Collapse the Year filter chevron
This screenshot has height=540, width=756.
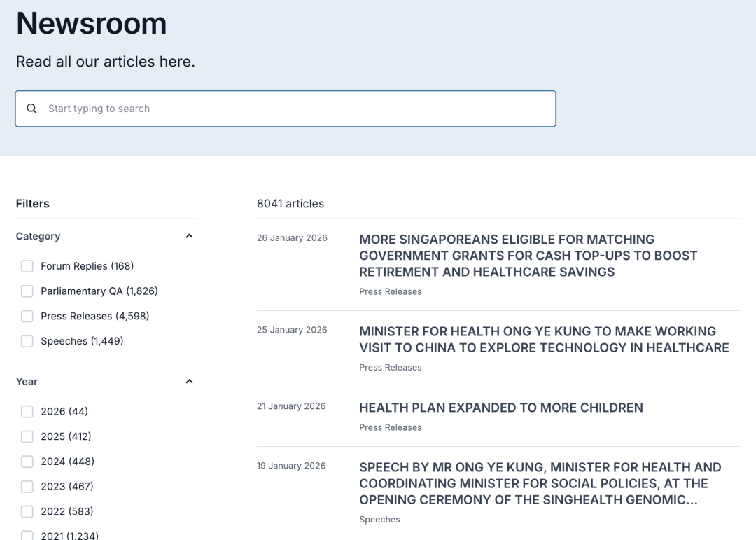click(189, 382)
